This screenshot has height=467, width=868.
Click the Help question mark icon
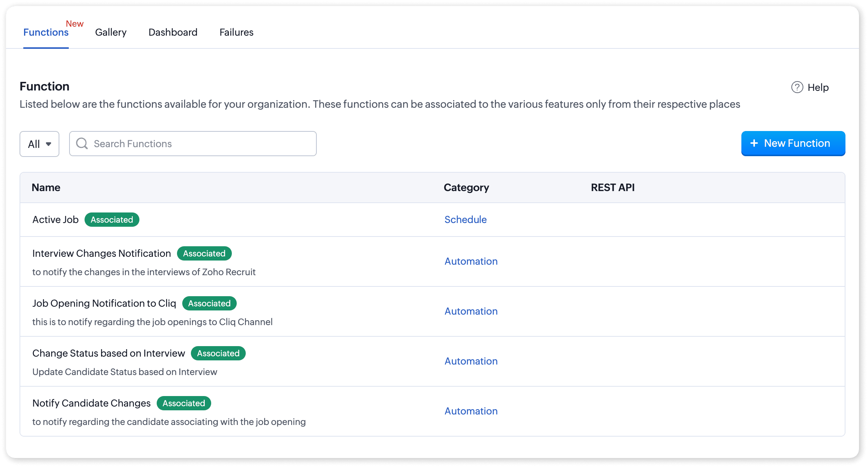click(x=797, y=87)
